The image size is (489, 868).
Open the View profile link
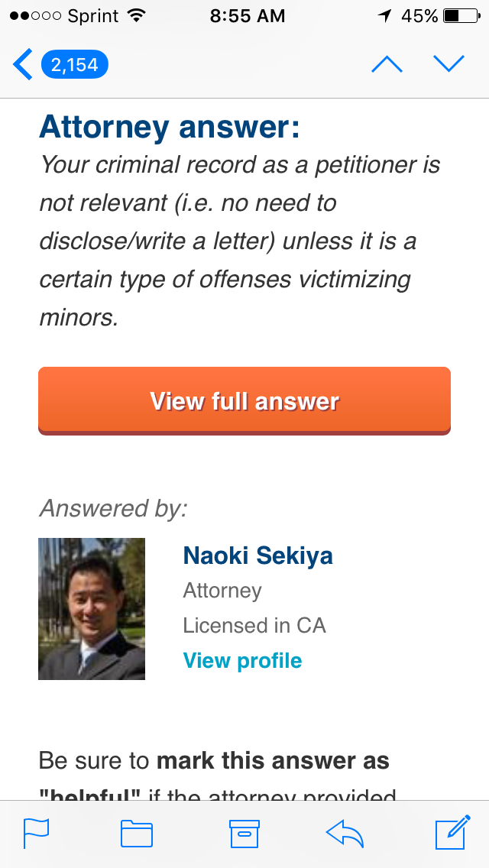tap(242, 660)
